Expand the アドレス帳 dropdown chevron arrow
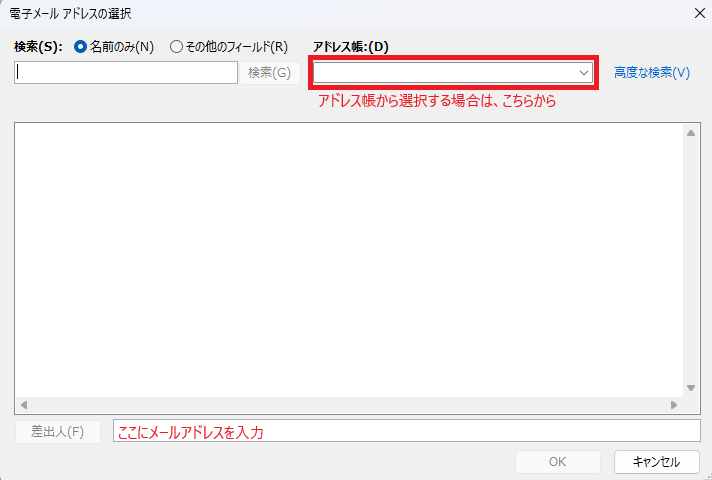This screenshot has height=480, width=712. pos(584,72)
